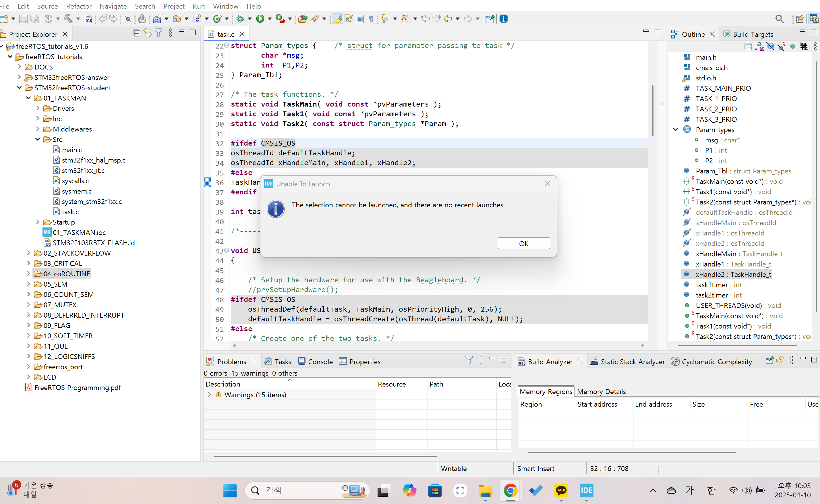Expand the Drivers folder
The width and height of the screenshot is (820, 504).
click(38, 108)
